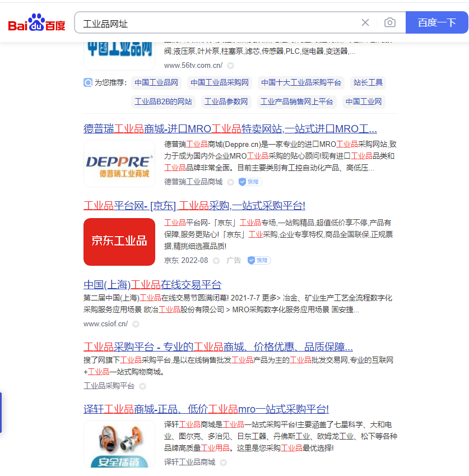Image resolution: width=469 pixels, height=476 pixels.
Task: Click the 德普瑞工业品商城 source name
Action: point(193,182)
